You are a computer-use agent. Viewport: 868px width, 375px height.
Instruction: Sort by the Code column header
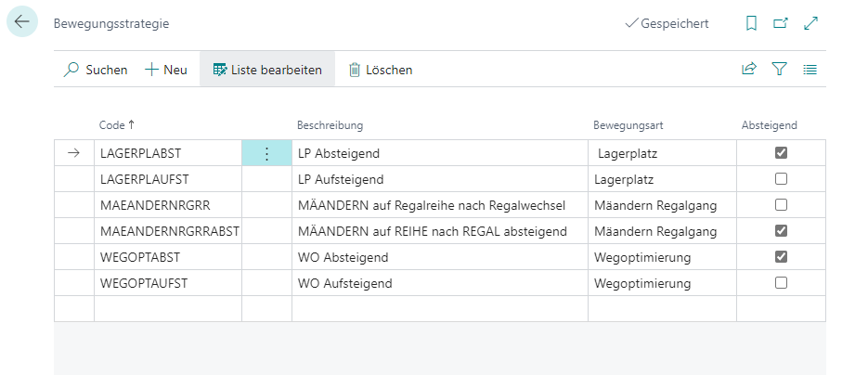click(116, 125)
